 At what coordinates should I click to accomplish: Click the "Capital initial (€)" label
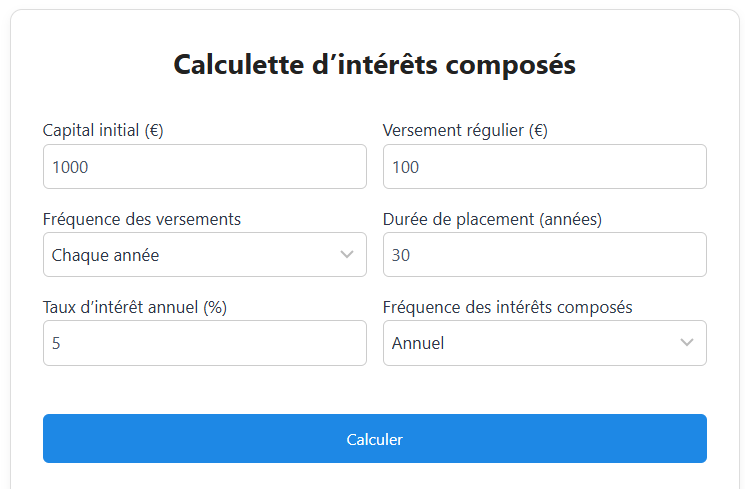(x=103, y=130)
